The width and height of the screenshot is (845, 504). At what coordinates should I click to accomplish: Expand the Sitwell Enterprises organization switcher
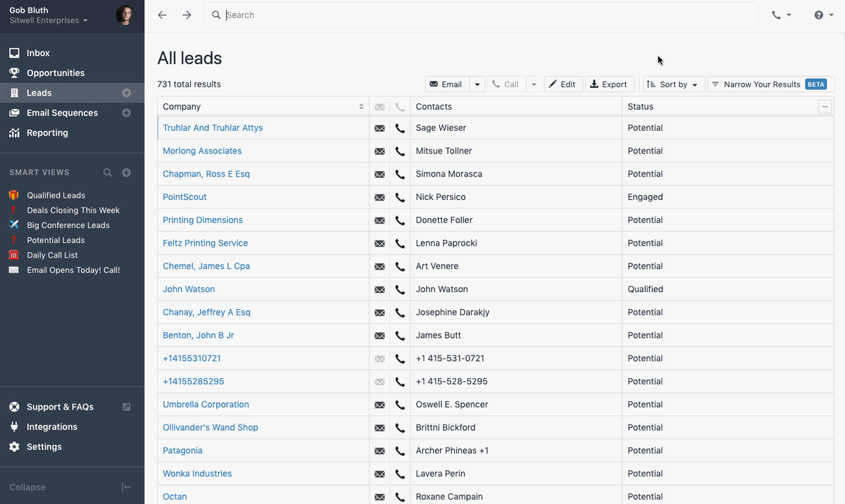[x=49, y=20]
